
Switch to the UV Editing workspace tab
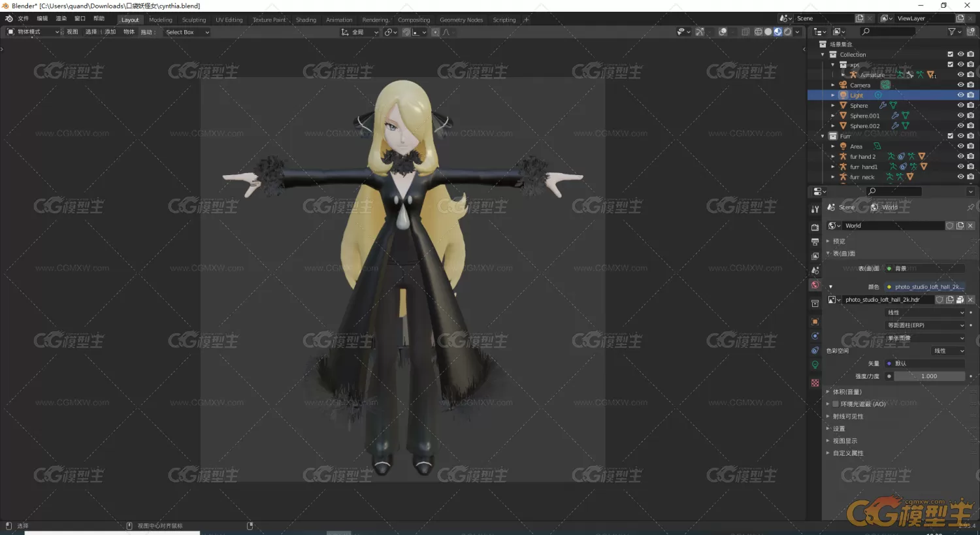[229, 20]
